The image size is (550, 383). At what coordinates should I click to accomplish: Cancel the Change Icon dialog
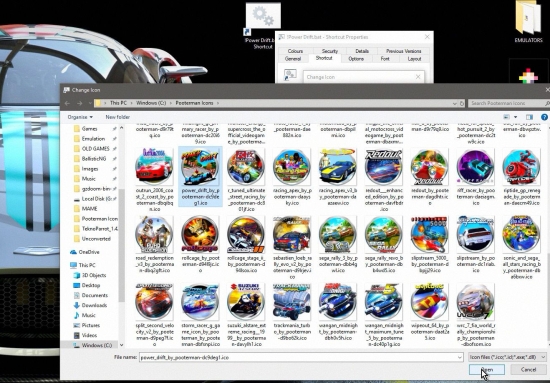click(x=528, y=370)
